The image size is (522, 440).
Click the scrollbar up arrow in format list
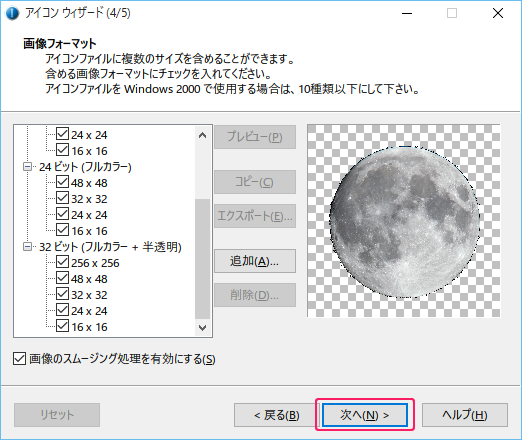202,135
